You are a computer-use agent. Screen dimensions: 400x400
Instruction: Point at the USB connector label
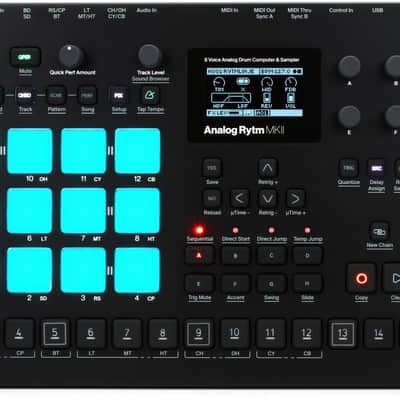(x=377, y=10)
